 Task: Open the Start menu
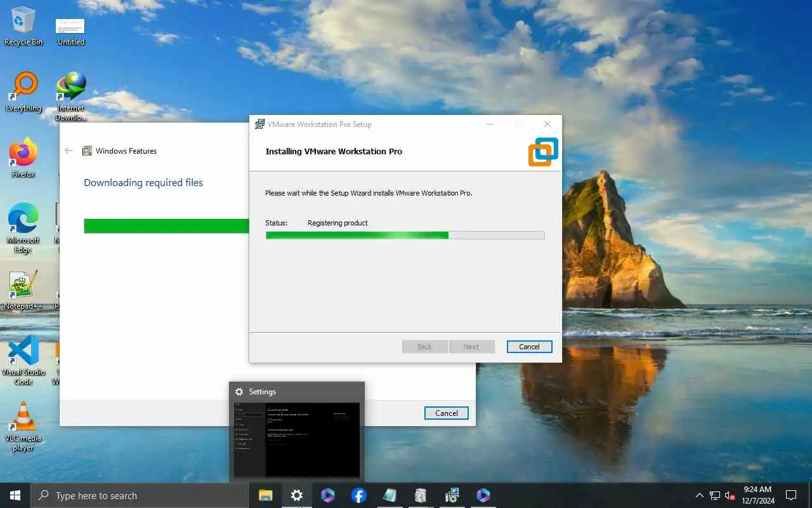(x=15, y=495)
